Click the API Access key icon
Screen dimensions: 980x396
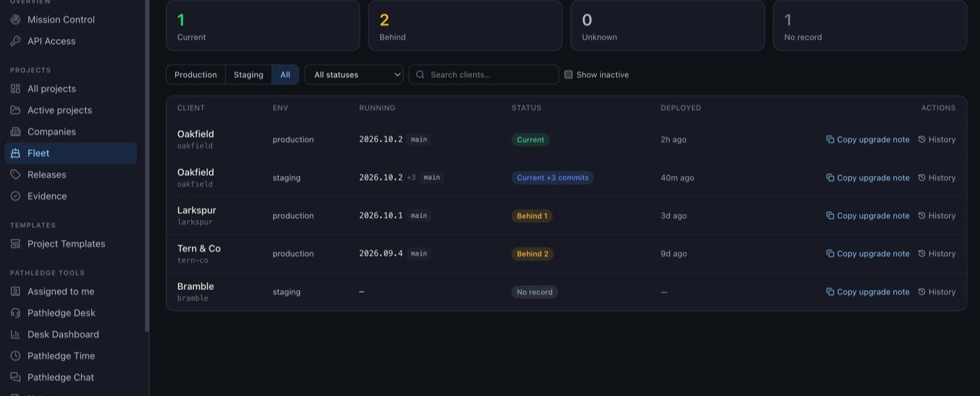[x=15, y=41]
